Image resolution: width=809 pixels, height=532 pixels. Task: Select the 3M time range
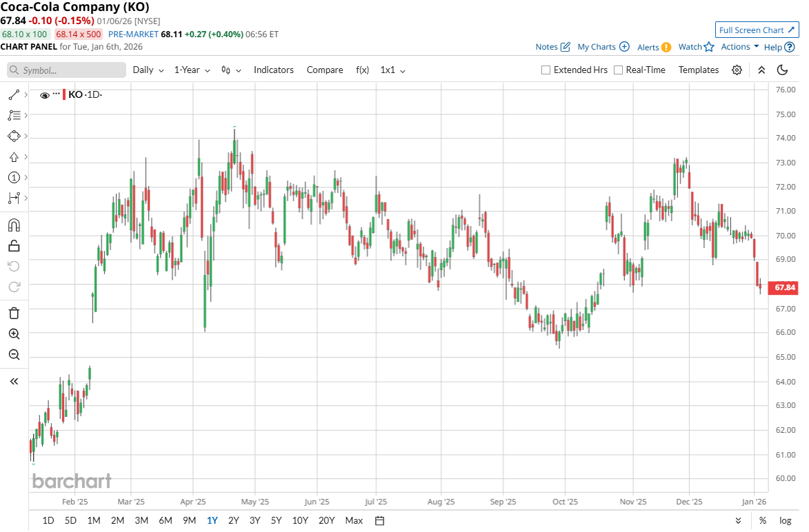(x=141, y=521)
